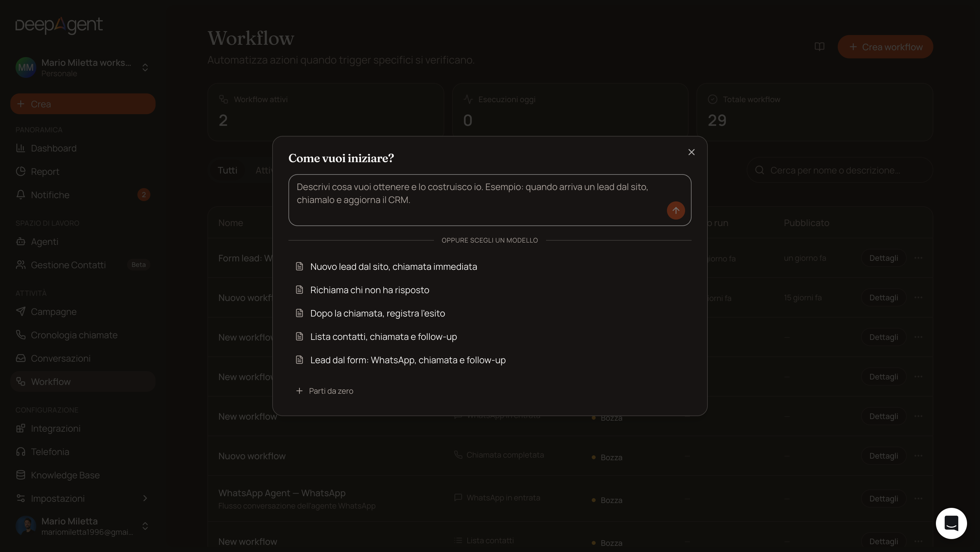Open the user account menu chevron
The height and width of the screenshot is (552, 980).
click(145, 526)
